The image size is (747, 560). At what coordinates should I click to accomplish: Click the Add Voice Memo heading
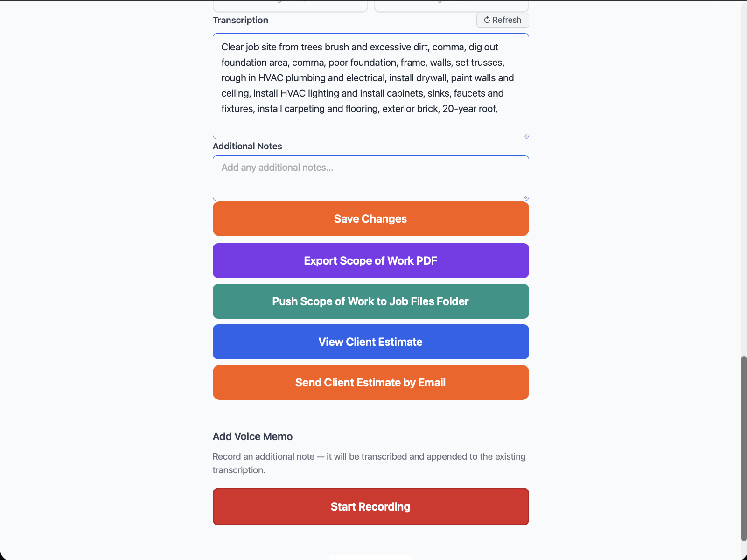point(252,436)
